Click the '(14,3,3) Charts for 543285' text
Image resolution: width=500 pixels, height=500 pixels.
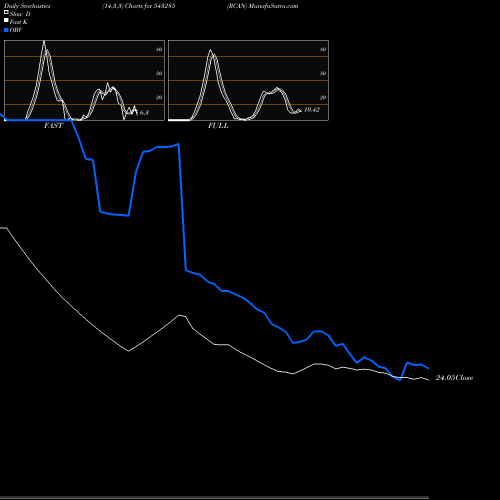[139, 6]
